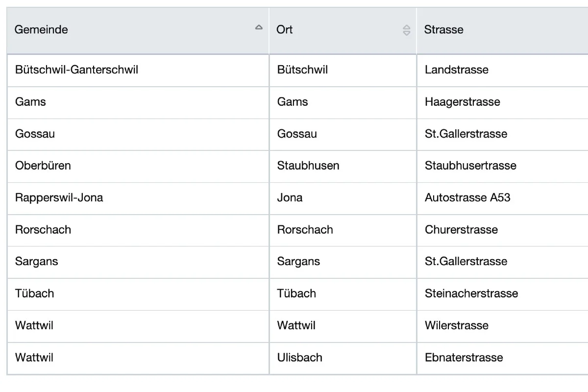Image resolution: width=588 pixels, height=392 pixels.
Task: Click the Gemeinde column sort arrow icon
Action: pyautogui.click(x=259, y=27)
